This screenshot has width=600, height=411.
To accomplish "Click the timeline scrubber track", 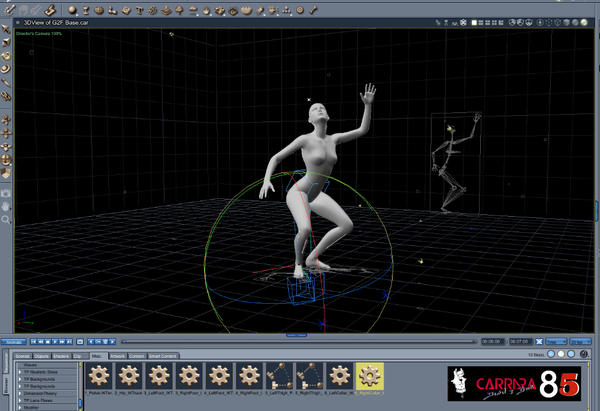I will (x=299, y=341).
